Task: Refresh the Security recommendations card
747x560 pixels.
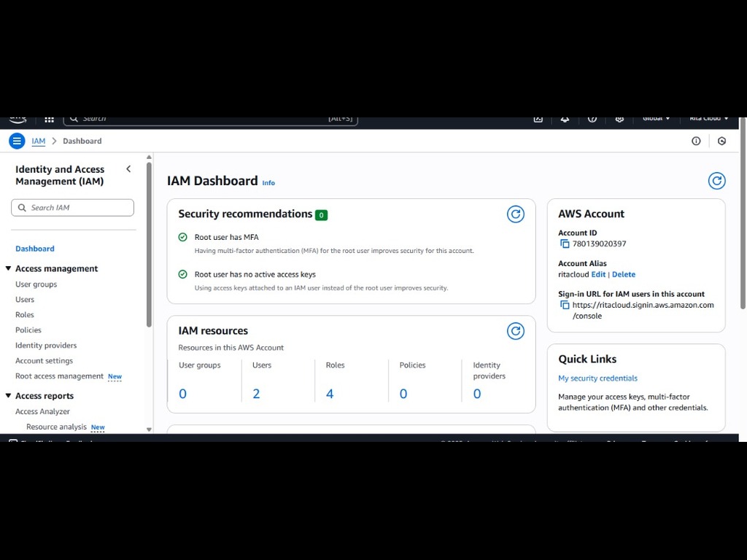Action: [516, 214]
